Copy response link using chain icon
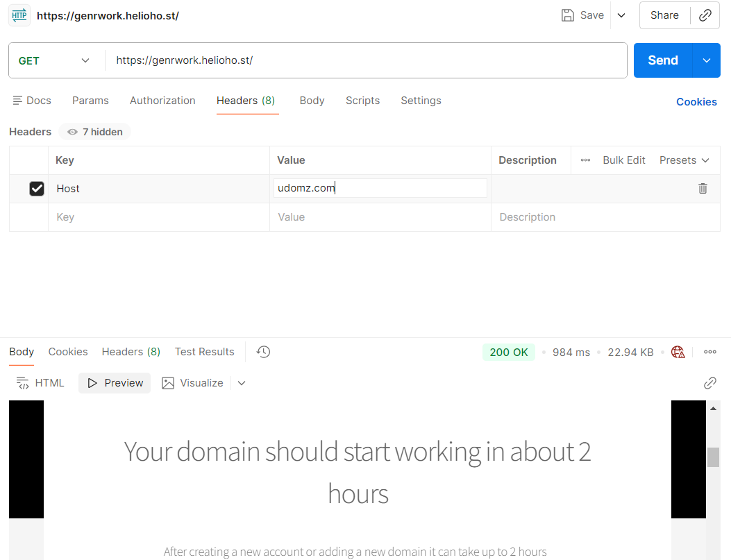Screen dimensions: 731x560 [x=709, y=383]
